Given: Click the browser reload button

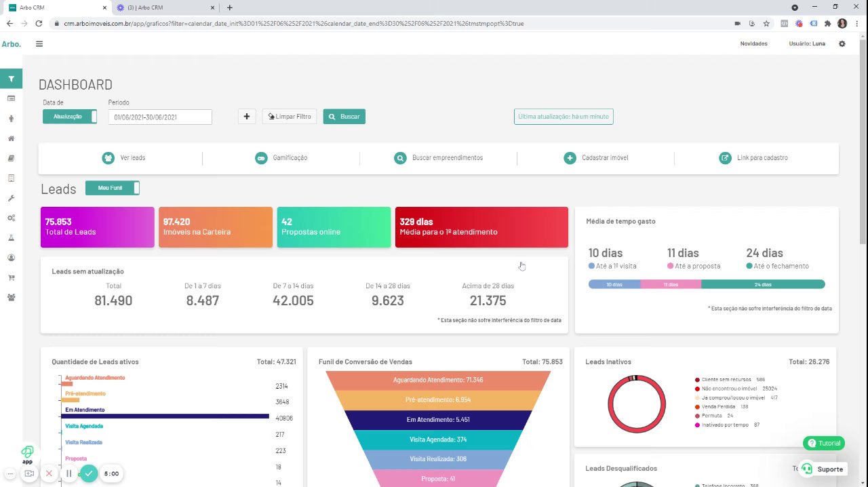Looking at the screenshot, I should pos(39,23).
